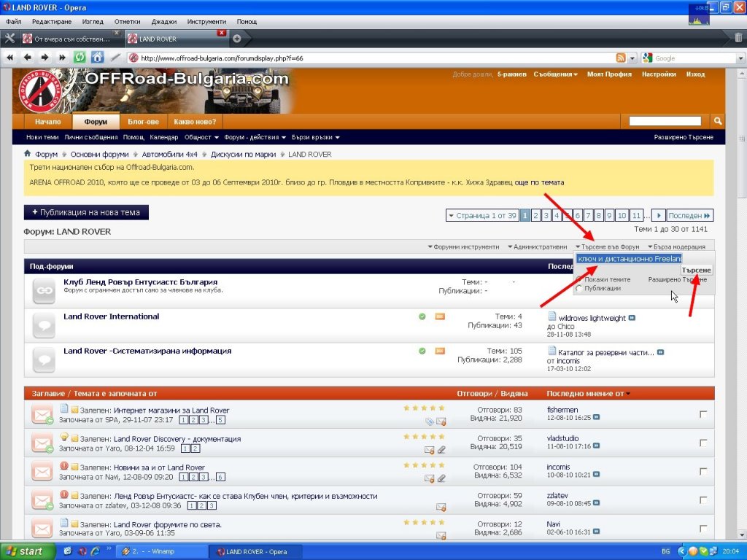This screenshot has height=560, width=747.
Task: Click the wand (password) icon in the toolbar
Action: (x=115, y=58)
